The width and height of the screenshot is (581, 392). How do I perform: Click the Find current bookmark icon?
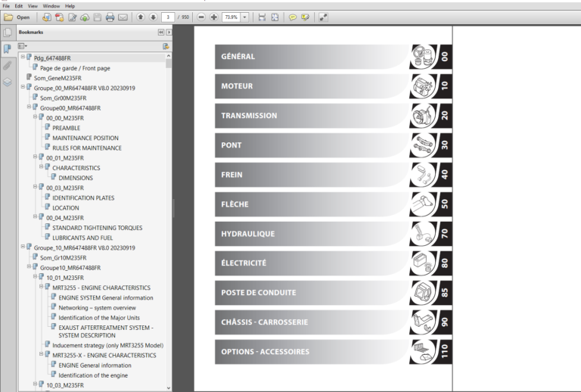pyautogui.click(x=166, y=46)
